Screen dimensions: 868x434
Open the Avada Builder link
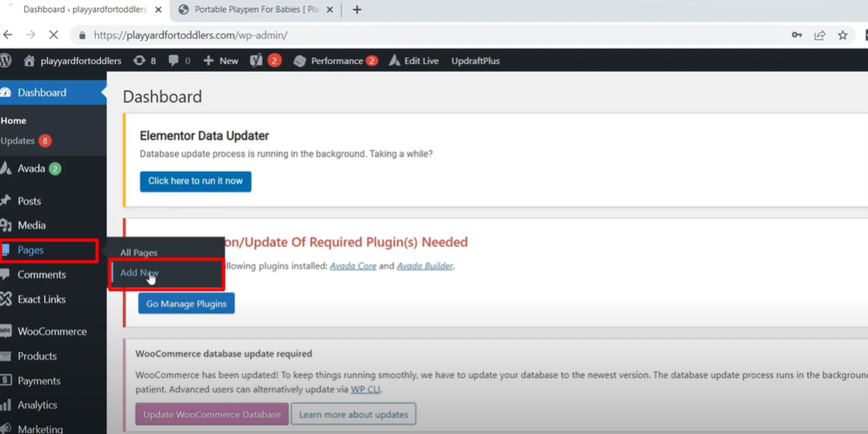(x=424, y=265)
